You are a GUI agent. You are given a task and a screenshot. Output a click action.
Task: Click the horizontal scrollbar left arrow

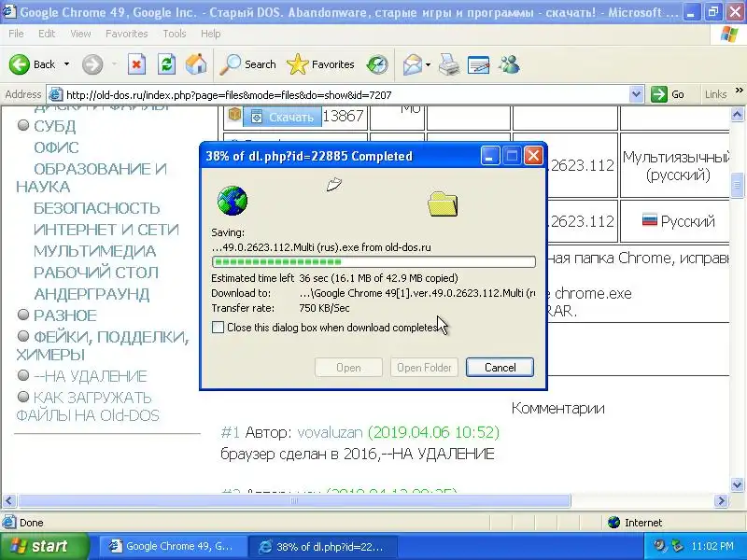[x=9, y=500]
